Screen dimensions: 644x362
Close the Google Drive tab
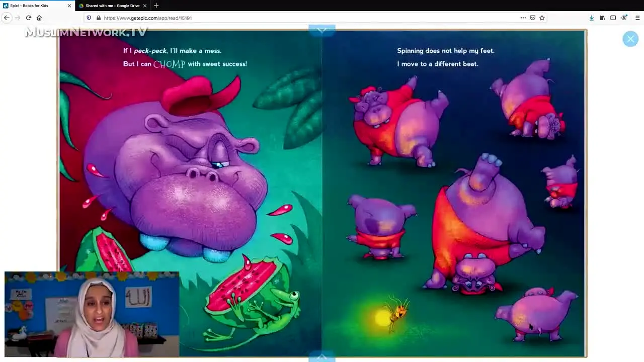[x=145, y=6]
